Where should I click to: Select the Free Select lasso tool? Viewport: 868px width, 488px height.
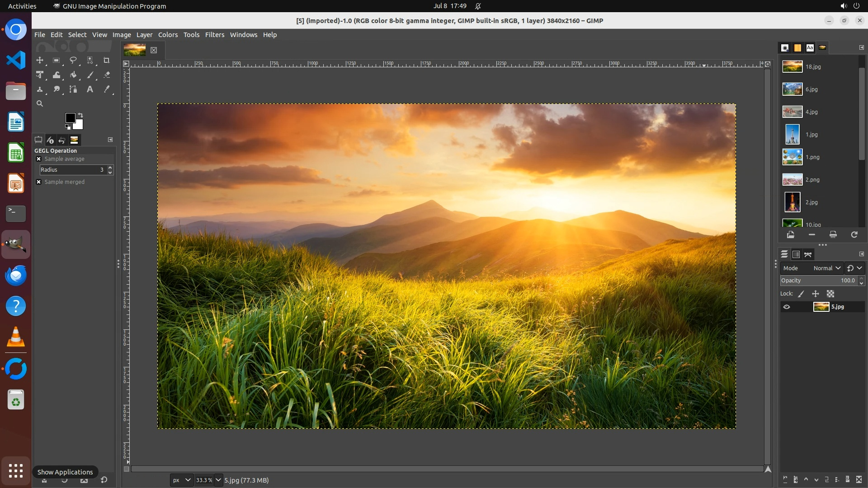pos(73,60)
